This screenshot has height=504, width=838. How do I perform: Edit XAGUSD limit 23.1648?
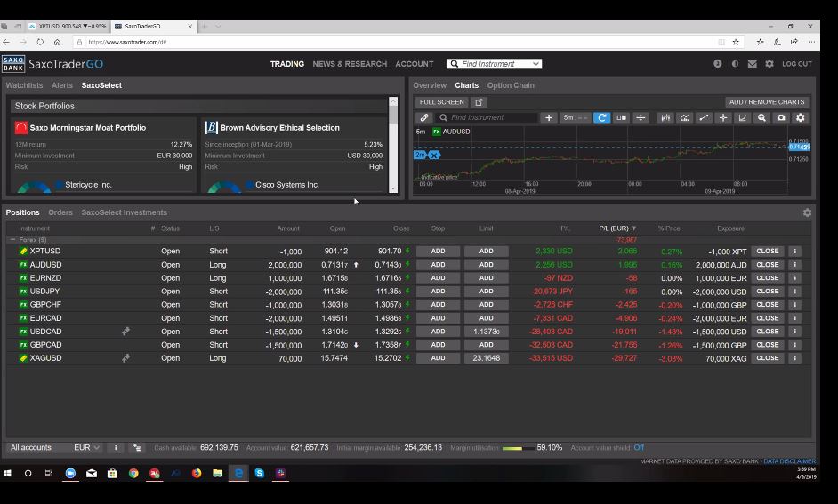point(487,358)
